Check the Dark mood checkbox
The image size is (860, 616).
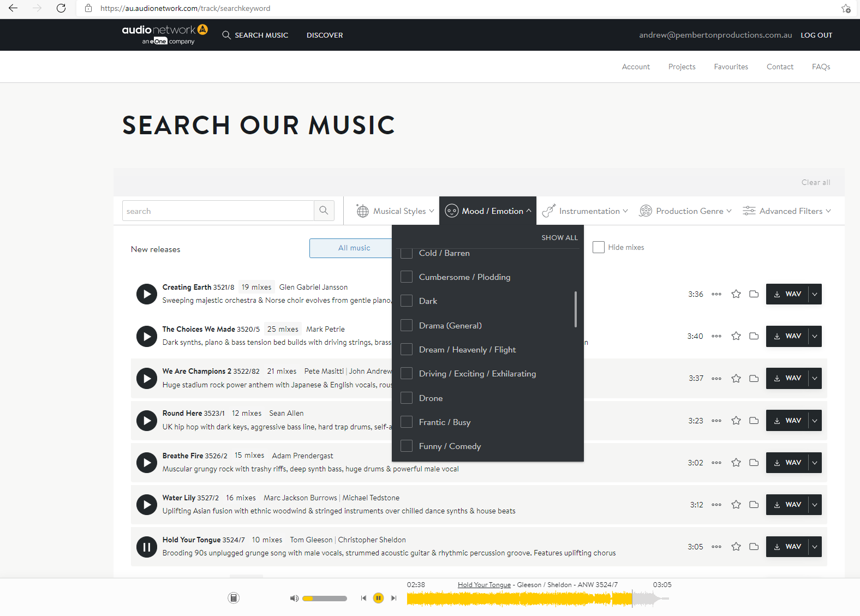[x=407, y=301]
